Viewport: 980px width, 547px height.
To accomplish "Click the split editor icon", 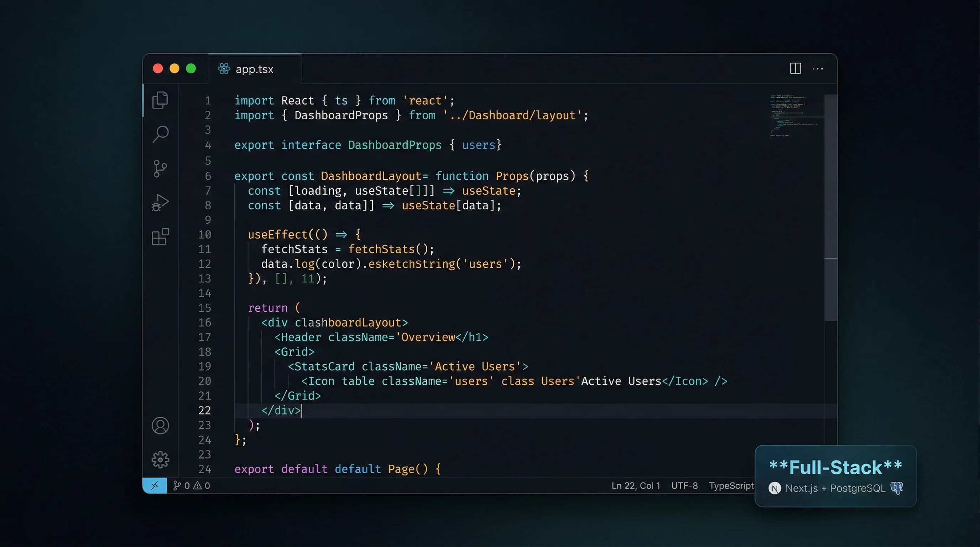I will [795, 68].
